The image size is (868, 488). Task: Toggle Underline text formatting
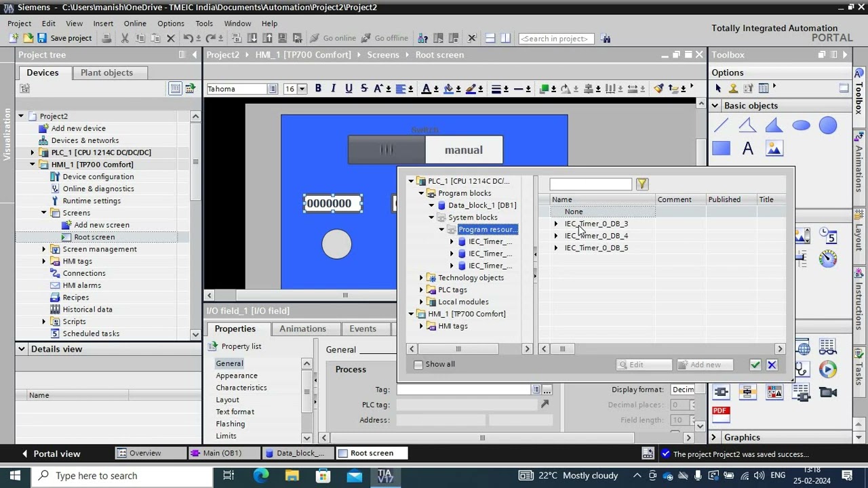[349, 89]
